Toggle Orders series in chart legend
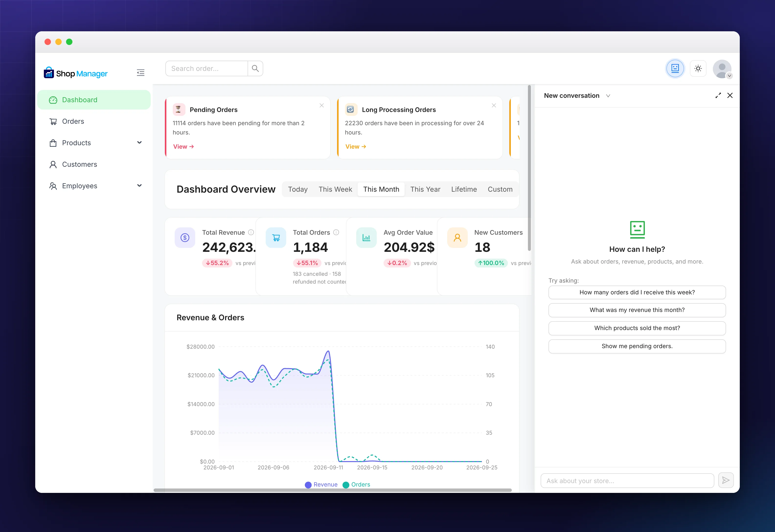Viewport: 775px width, 532px height. pos(356,485)
